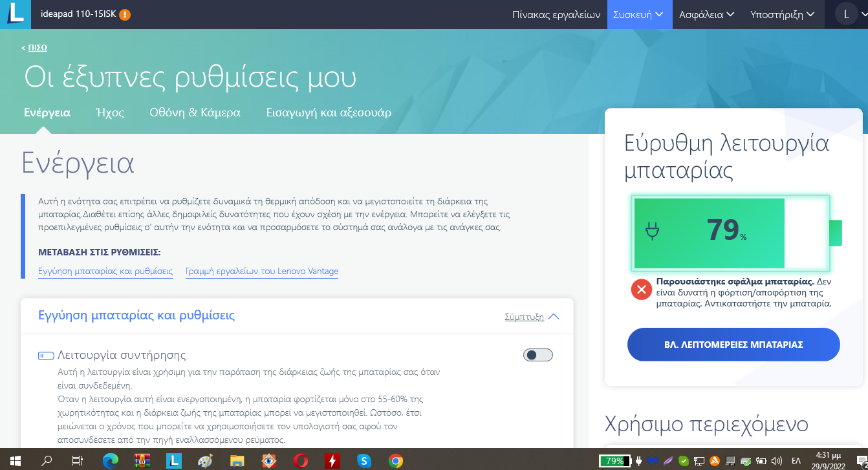Click the plug icon on battery gauge
The image size is (868, 470).
[652, 231]
